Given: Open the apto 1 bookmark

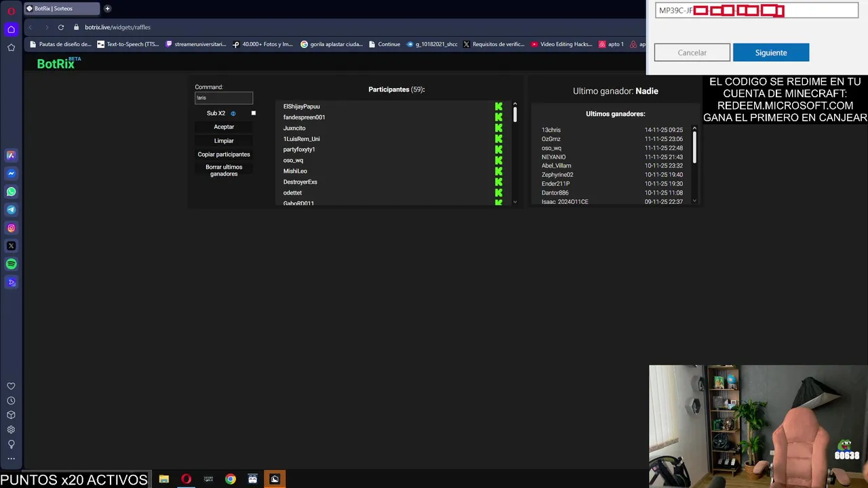Looking at the screenshot, I should (611, 44).
